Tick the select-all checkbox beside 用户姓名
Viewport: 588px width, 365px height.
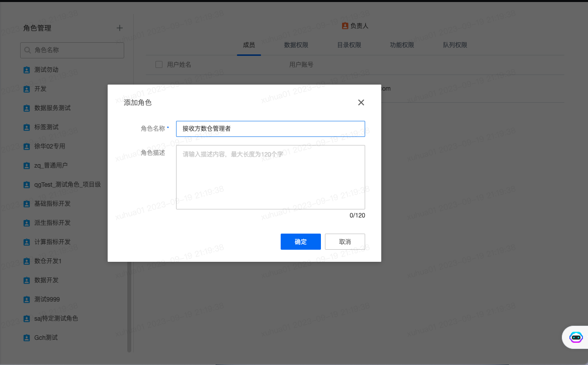159,64
